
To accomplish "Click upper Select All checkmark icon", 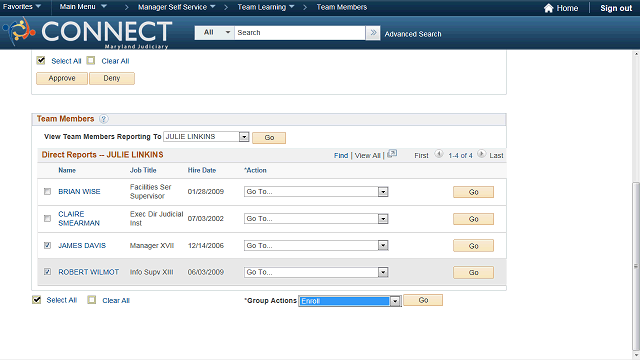I will [41, 60].
